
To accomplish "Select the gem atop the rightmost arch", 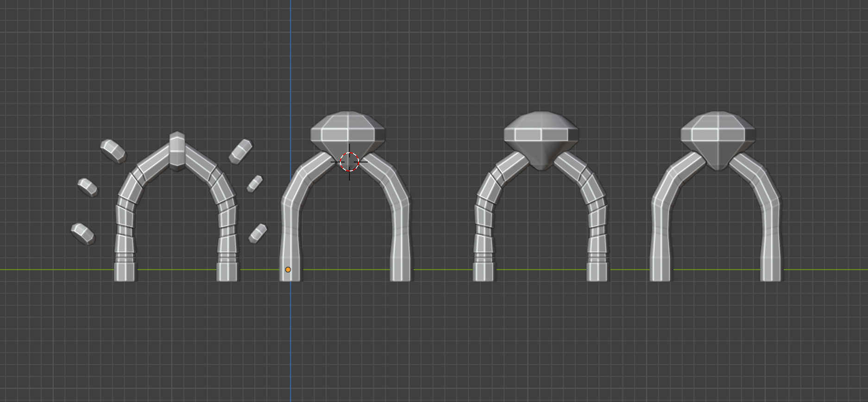I will 718,140.
